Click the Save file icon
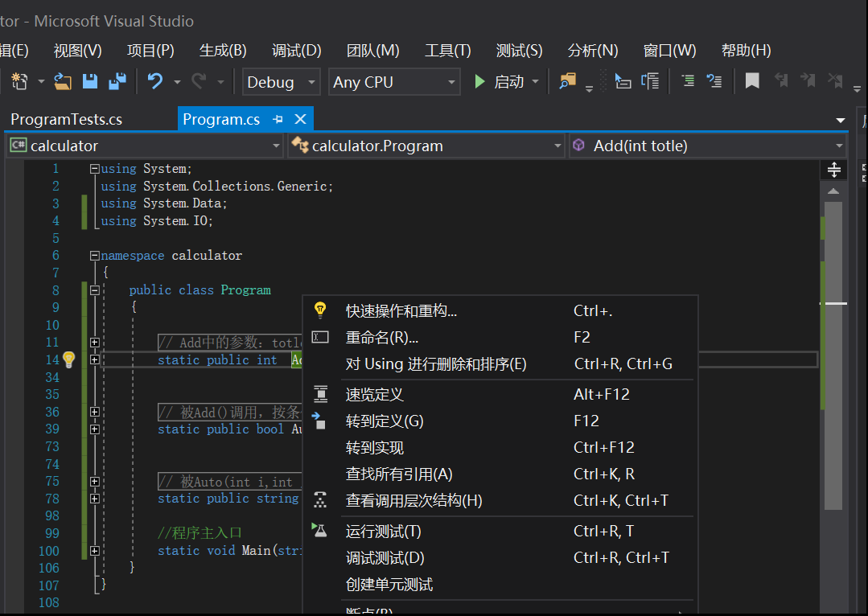Viewport: 868px width, 616px height. (x=90, y=81)
